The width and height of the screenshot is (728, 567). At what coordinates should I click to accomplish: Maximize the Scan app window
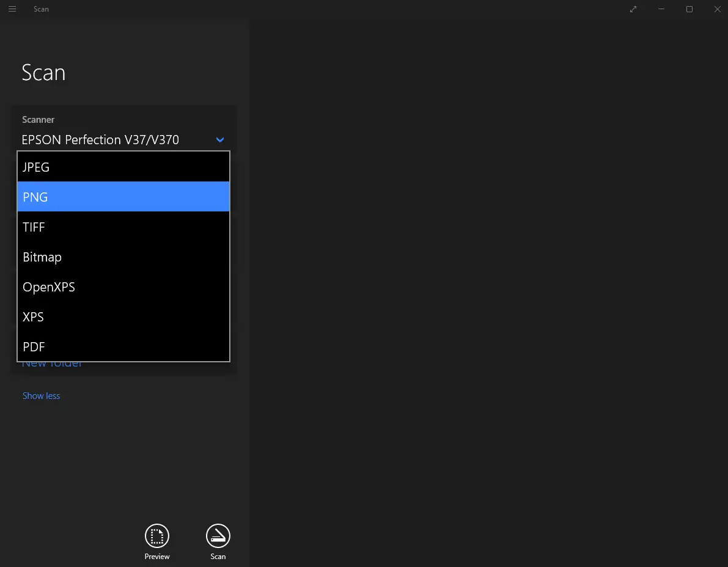tap(689, 9)
